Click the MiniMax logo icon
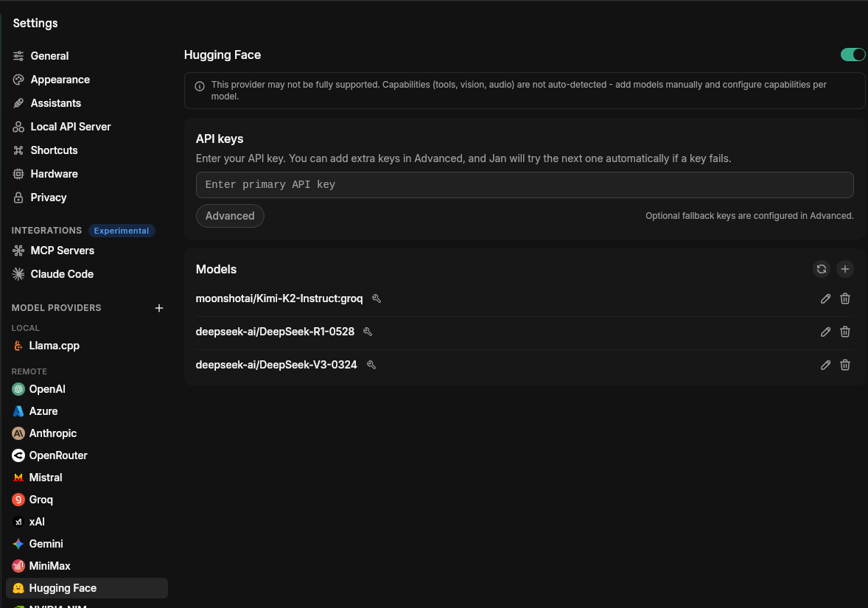The width and height of the screenshot is (868, 608). (x=18, y=566)
